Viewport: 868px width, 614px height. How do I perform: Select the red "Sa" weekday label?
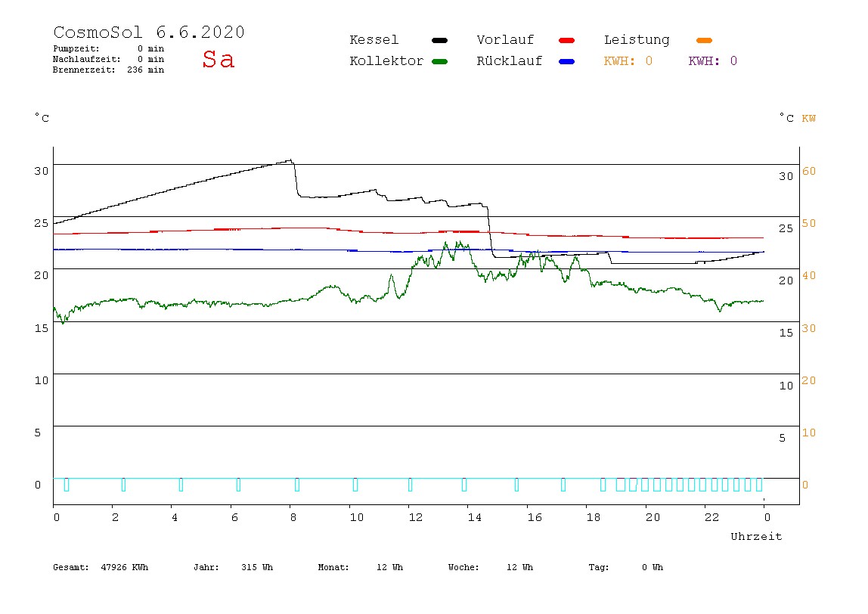(218, 59)
